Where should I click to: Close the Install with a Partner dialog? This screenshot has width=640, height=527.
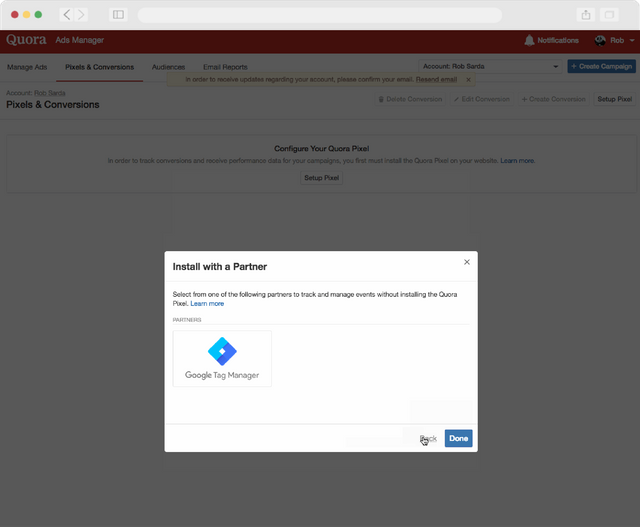click(467, 262)
